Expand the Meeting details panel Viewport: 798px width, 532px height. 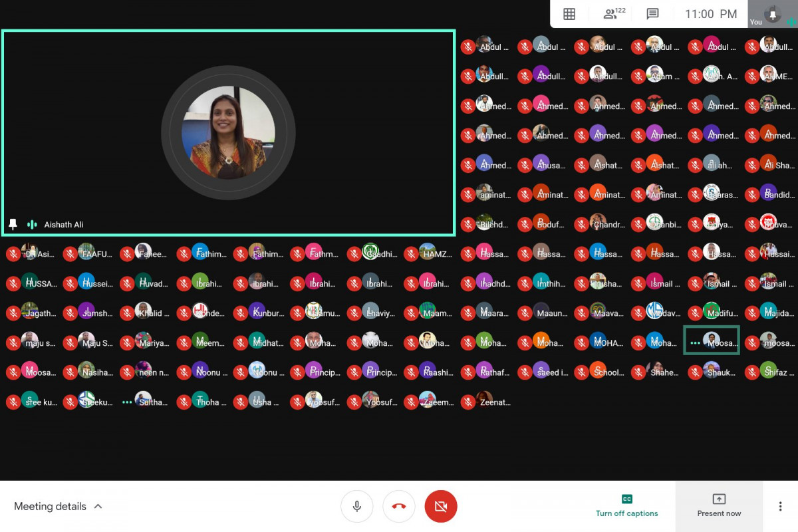click(x=50, y=507)
